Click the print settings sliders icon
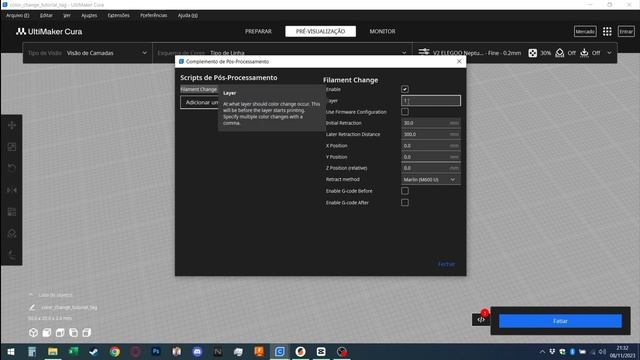 pos(424,52)
